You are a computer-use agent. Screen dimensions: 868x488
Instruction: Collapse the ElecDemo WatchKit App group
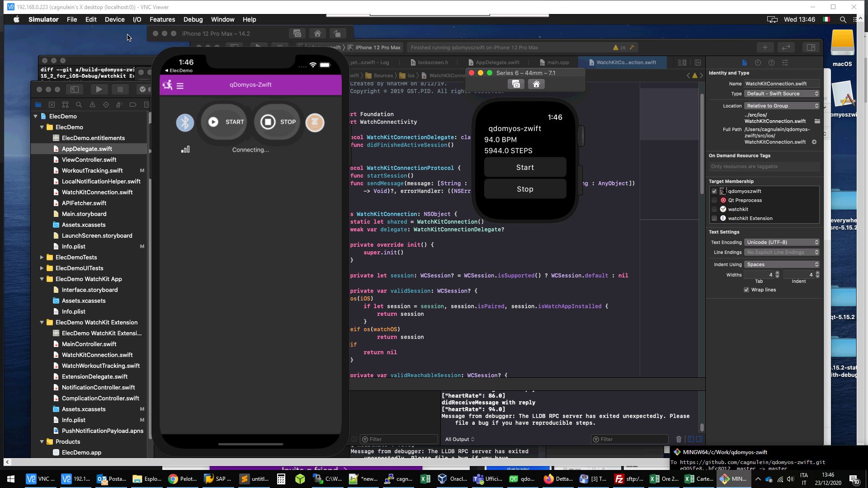coord(42,279)
